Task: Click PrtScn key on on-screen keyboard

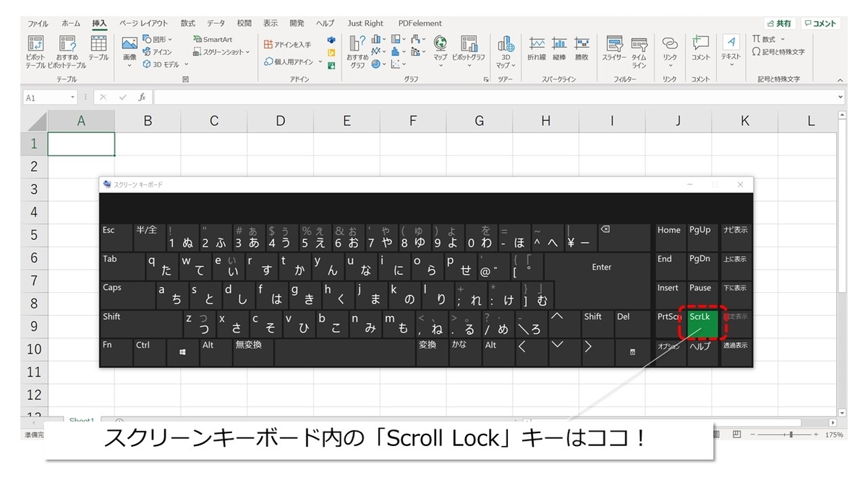Action: point(670,324)
